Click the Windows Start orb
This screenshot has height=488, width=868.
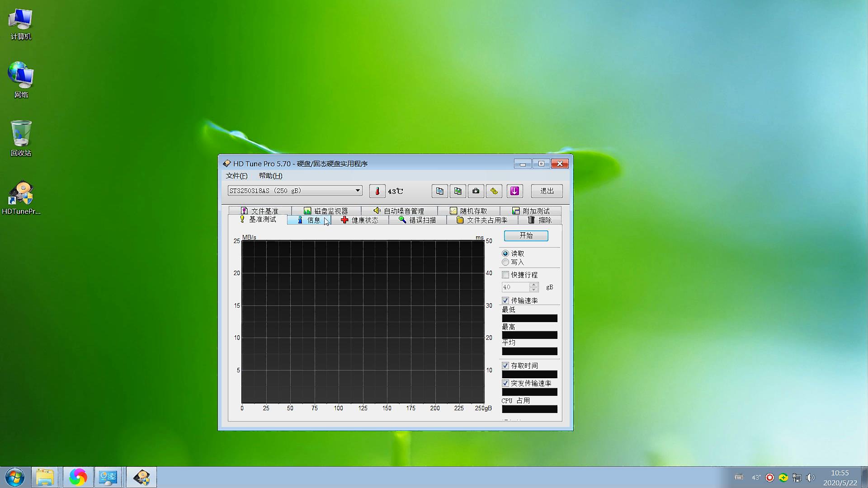[15, 477]
